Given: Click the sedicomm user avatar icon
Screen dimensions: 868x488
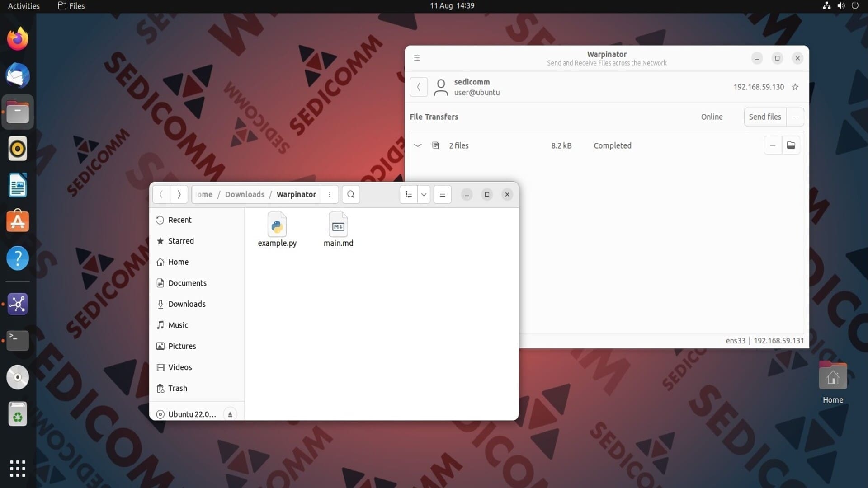Looking at the screenshot, I should point(441,87).
